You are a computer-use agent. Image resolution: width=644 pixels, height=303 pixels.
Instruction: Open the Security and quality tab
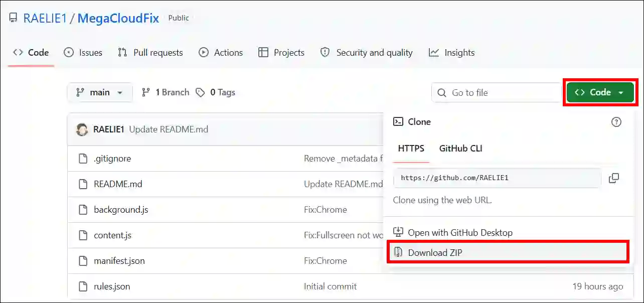point(367,52)
